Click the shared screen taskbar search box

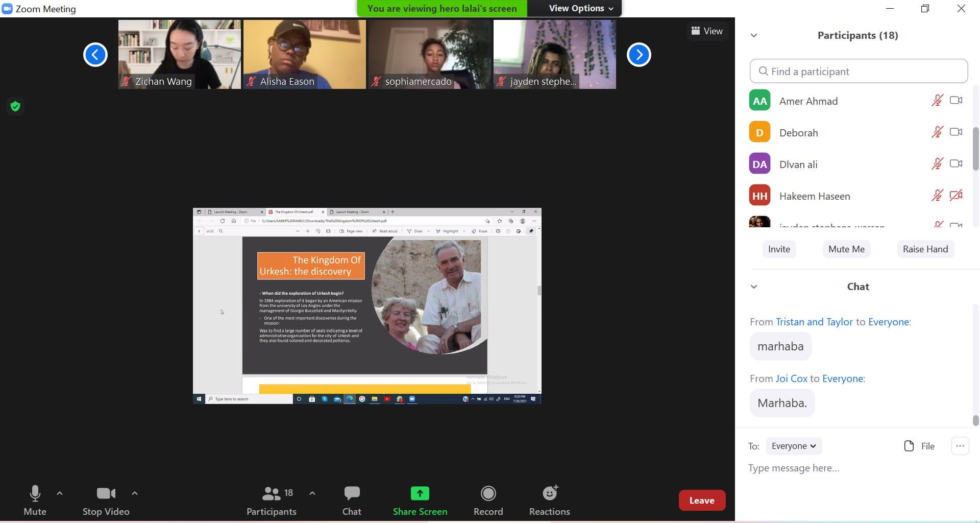[x=249, y=399]
